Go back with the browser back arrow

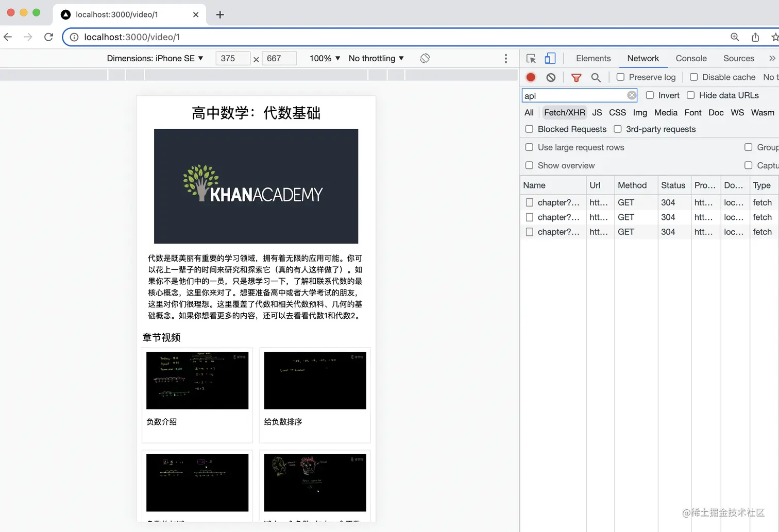[x=8, y=37]
